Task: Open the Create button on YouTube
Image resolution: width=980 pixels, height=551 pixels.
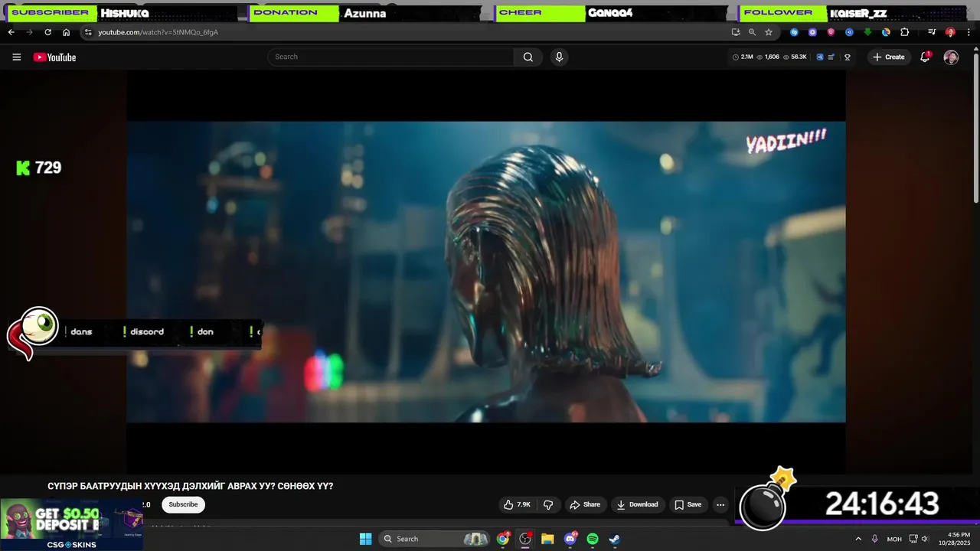Action: 889,57
